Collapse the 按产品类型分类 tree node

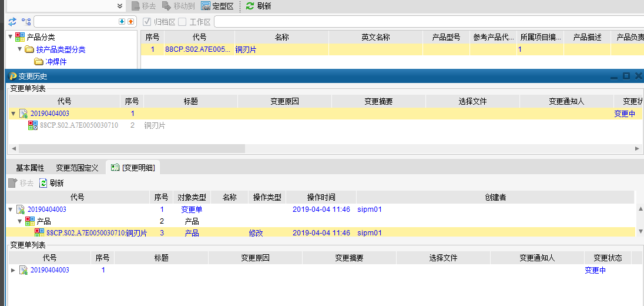pos(20,49)
